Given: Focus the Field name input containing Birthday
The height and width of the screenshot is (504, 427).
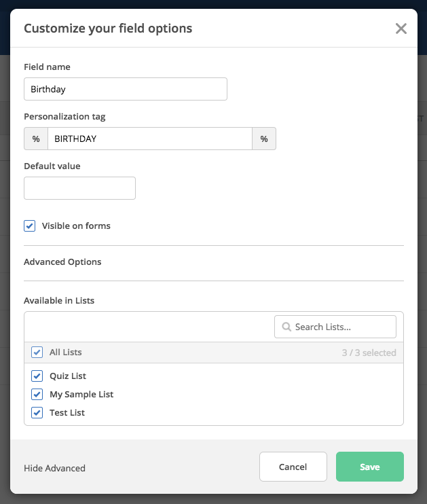Looking at the screenshot, I should pyautogui.click(x=126, y=89).
